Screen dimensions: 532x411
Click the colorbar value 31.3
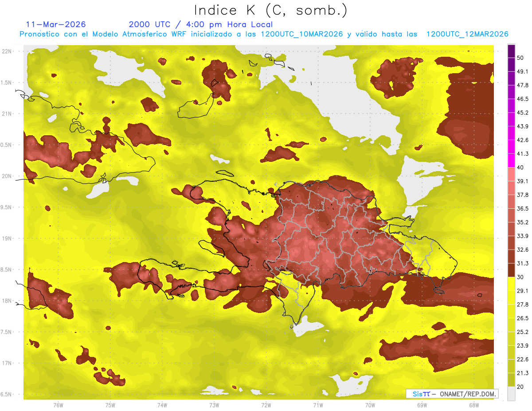click(522, 263)
